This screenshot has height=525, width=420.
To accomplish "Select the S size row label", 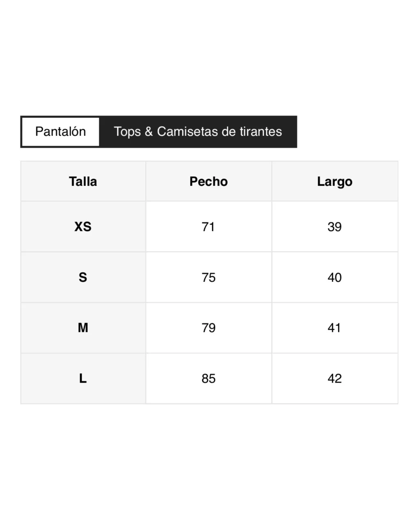I will (x=83, y=277).
